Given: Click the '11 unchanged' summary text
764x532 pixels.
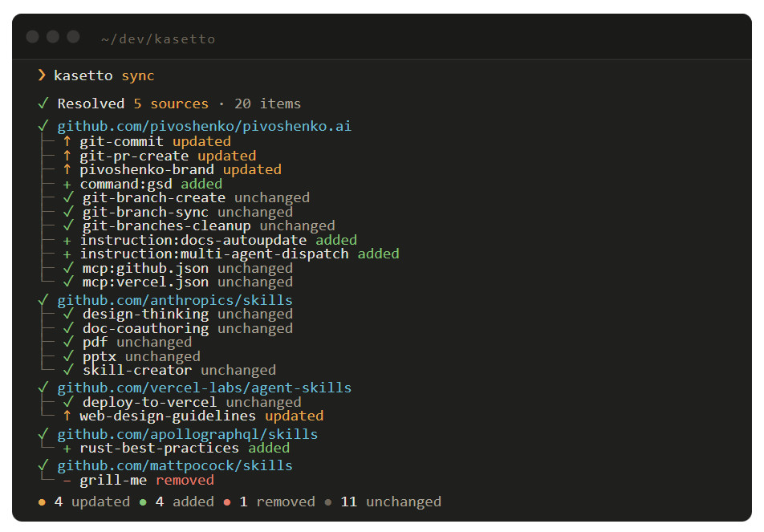Looking at the screenshot, I should coord(391,502).
